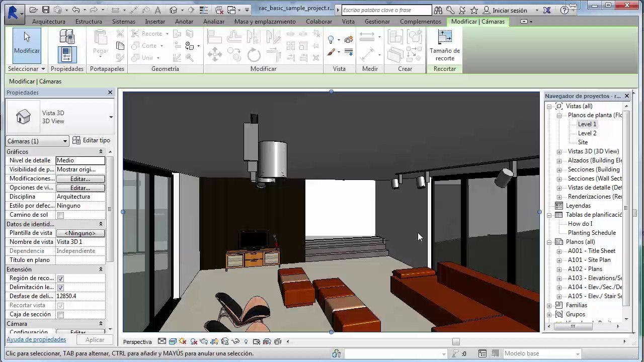Image resolution: width=644 pixels, height=362 pixels.
Task: Save the project with the floppy disk icon
Action: click(45, 10)
